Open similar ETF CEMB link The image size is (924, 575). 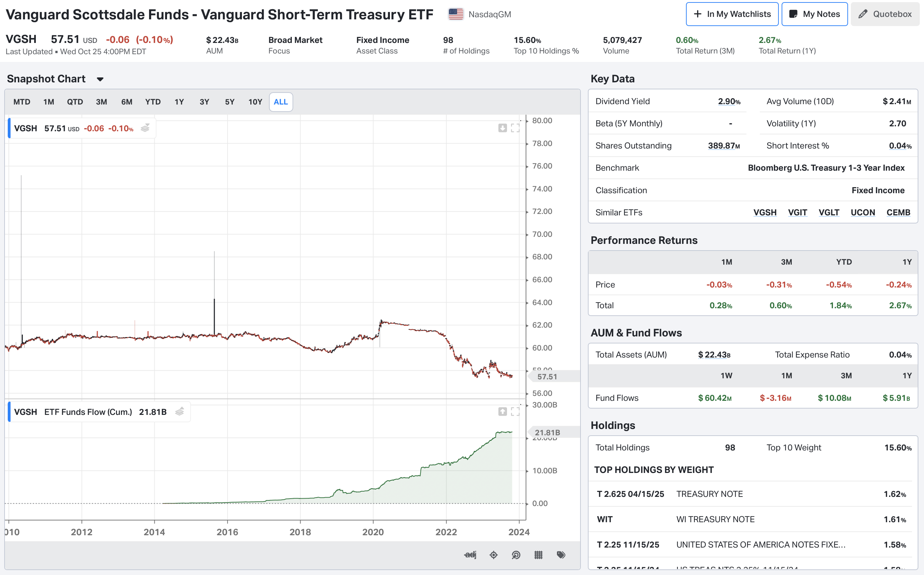[898, 212]
